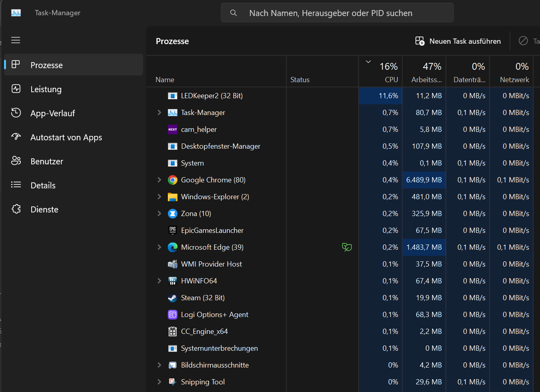This screenshot has width=540, height=392.
Task: Click the Google Chrome icon
Action: pos(173,180)
